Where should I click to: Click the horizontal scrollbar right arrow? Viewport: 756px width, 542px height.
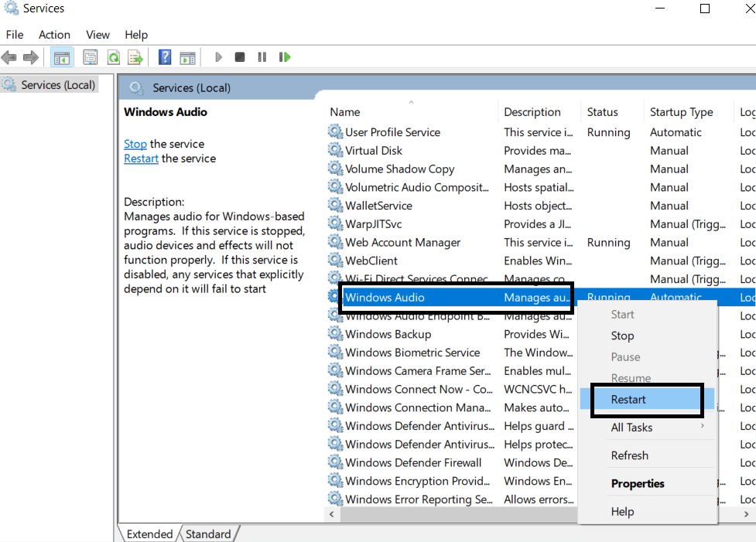(747, 514)
